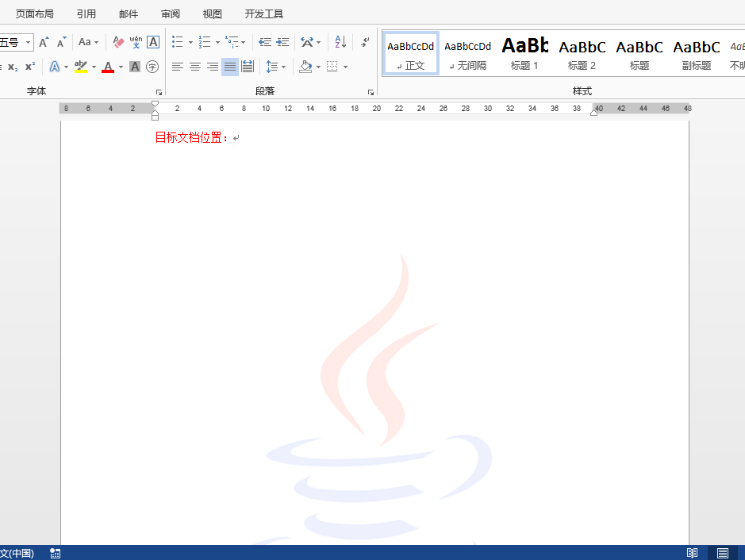745x560 pixels.
Task: Toggle distributed alignment
Action: coord(248,67)
